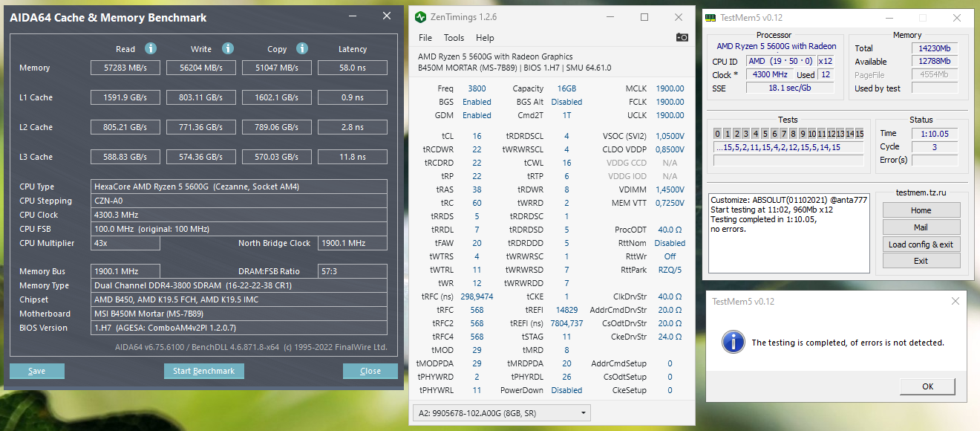This screenshot has height=431, width=980.
Task: Click Start Benchmark in AIDA64
Action: tap(204, 371)
